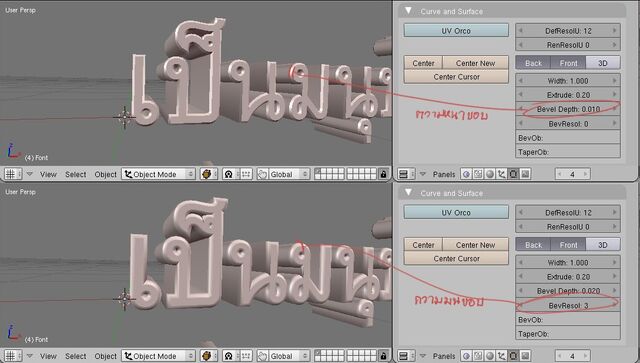
Task: Select the Editing context icon in upper buttons header
Action: [x=513, y=174]
